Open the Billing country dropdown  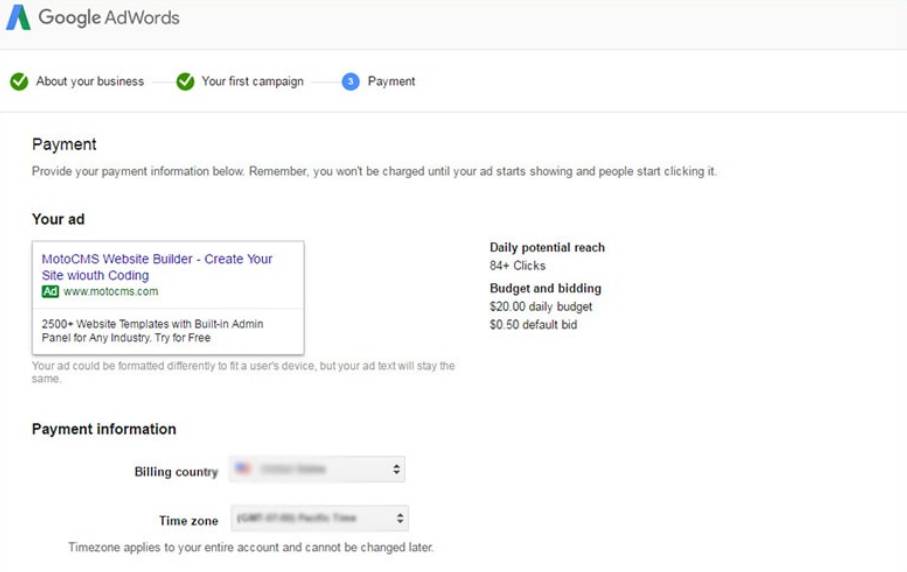pos(317,469)
